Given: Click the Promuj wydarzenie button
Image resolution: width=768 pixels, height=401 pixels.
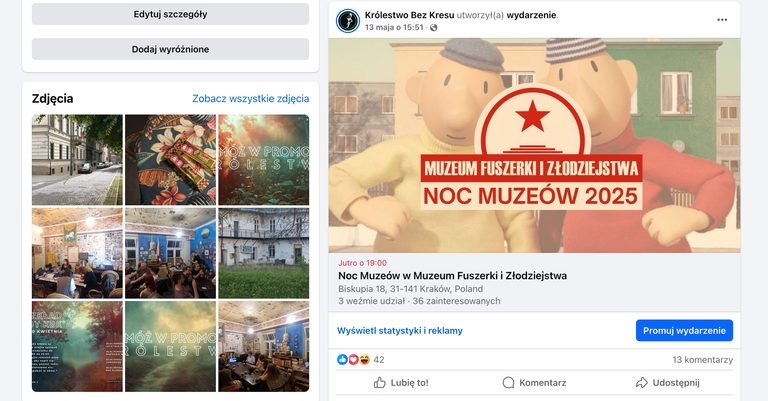Looking at the screenshot, I should pos(684,330).
